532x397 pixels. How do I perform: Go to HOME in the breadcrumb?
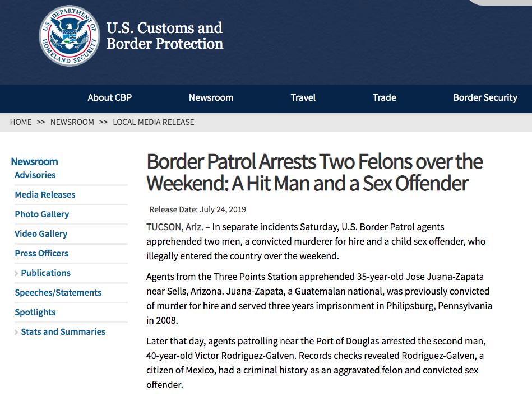[21, 122]
